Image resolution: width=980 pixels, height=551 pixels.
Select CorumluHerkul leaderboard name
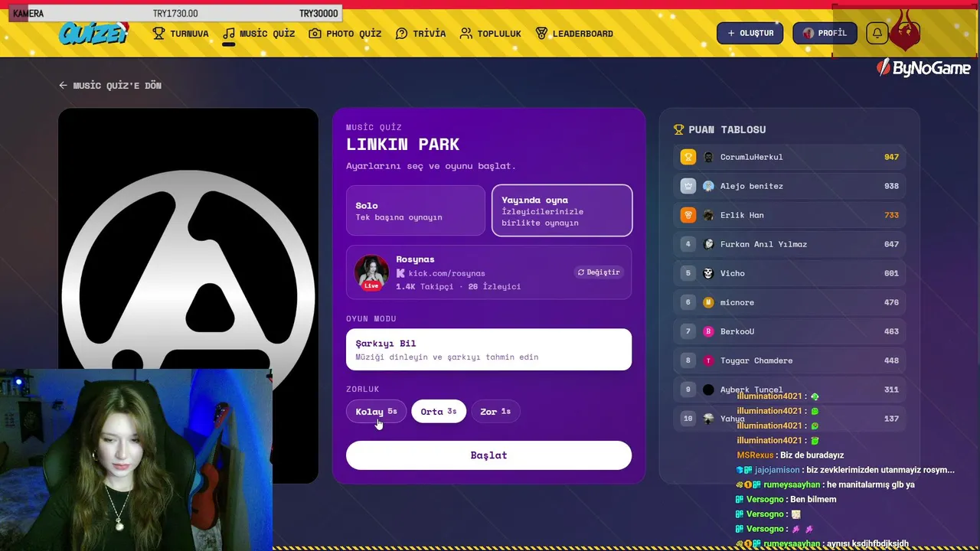tap(751, 157)
